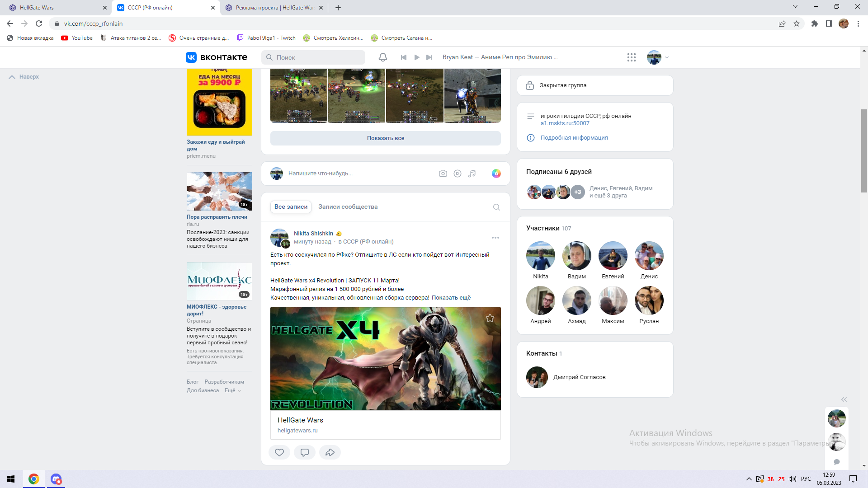The height and width of the screenshot is (488, 868).
Task: Attach a video to the new post
Action: pos(458,174)
